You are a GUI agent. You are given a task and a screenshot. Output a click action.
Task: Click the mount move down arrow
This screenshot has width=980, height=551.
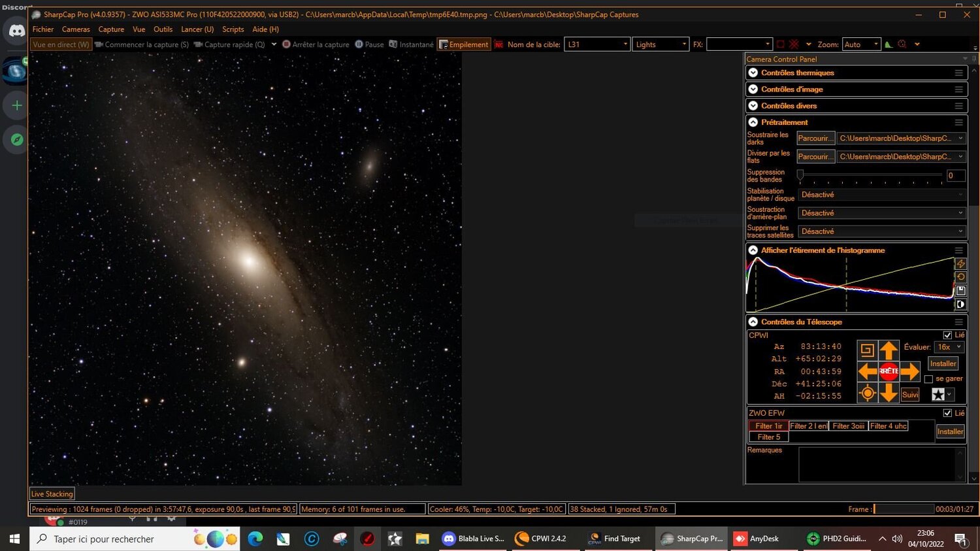tap(888, 393)
